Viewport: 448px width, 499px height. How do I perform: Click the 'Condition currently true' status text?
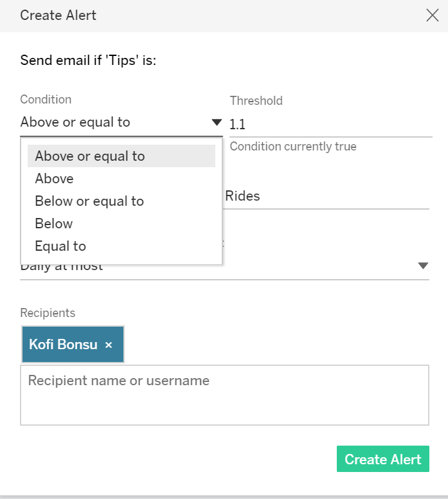coord(293,147)
